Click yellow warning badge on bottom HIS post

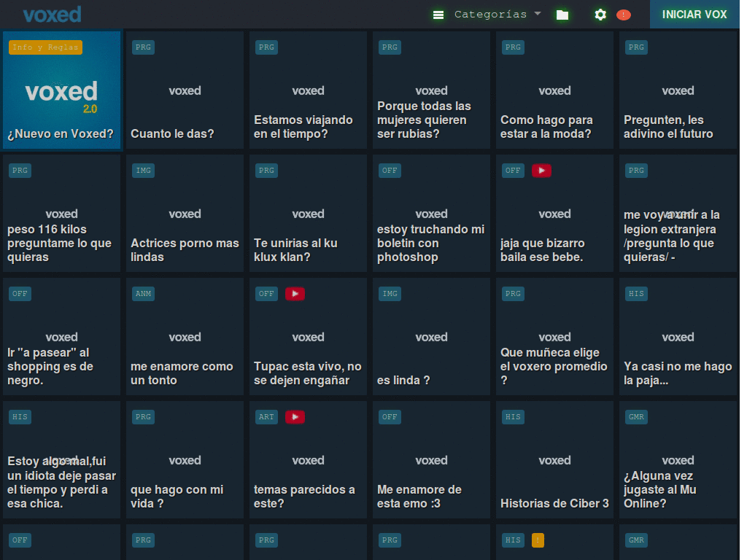tap(538, 540)
